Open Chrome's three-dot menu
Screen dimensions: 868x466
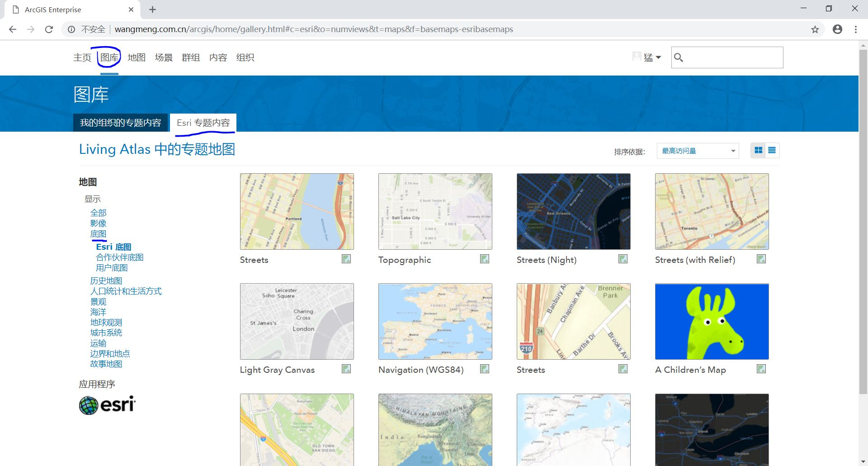pos(856,29)
